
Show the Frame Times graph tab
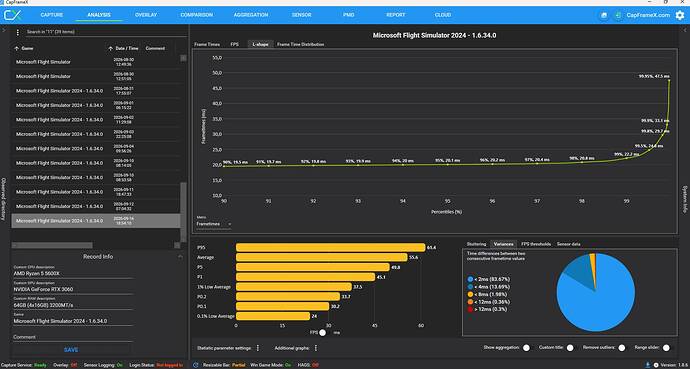click(x=207, y=44)
